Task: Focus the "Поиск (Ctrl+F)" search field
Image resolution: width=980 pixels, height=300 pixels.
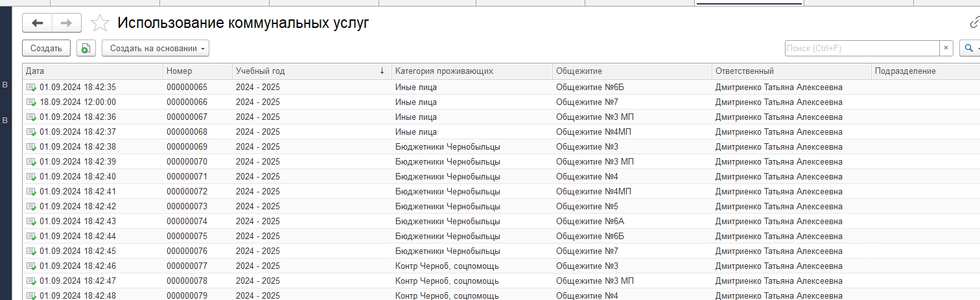Action: [861, 49]
